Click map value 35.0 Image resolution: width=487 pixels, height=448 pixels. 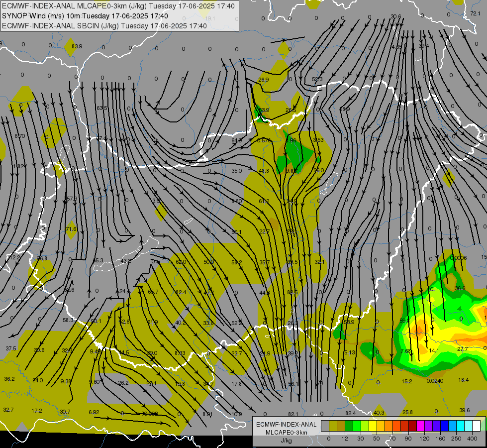237,171
